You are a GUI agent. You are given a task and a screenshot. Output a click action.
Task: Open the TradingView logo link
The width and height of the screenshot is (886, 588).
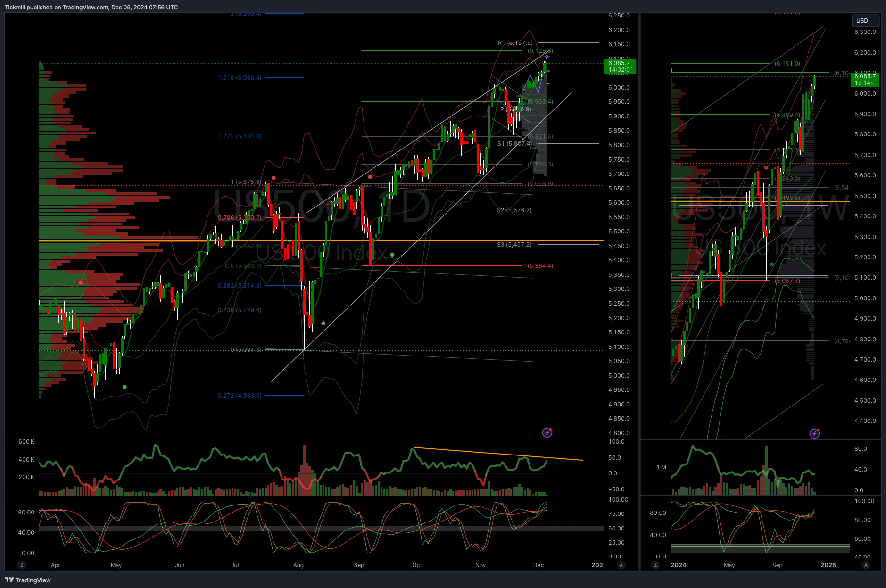(28, 580)
